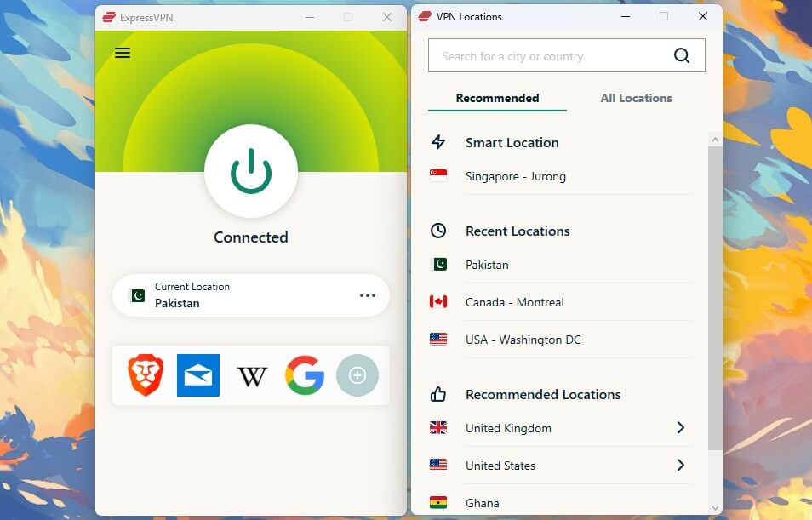Launch the Mail app shortcut
The image size is (812, 520).
pyautogui.click(x=198, y=375)
